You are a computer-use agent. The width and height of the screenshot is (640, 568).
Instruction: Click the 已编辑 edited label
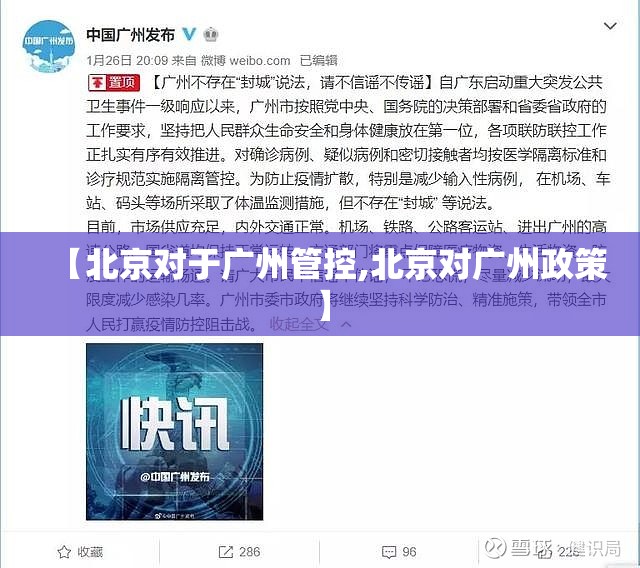click(x=319, y=61)
